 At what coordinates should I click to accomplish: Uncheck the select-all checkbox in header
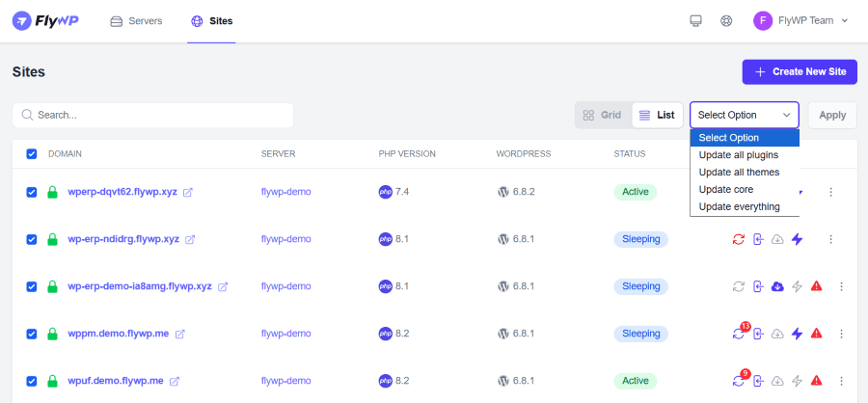(32, 154)
